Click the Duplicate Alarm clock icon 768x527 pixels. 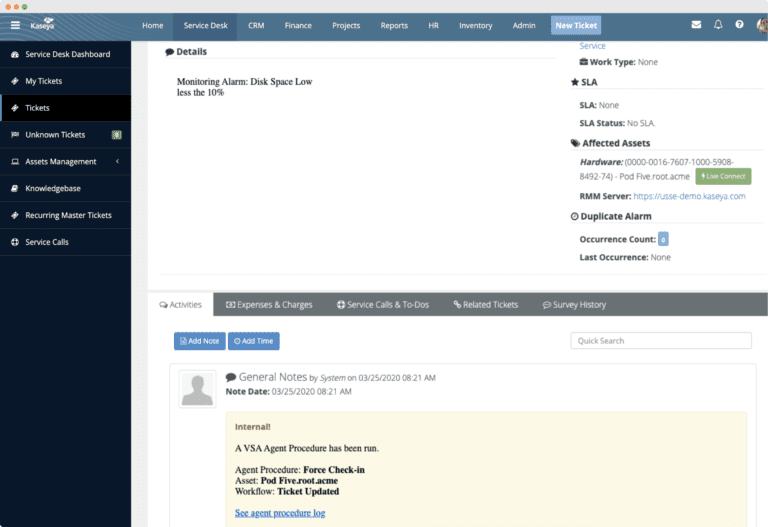pyautogui.click(x=575, y=216)
